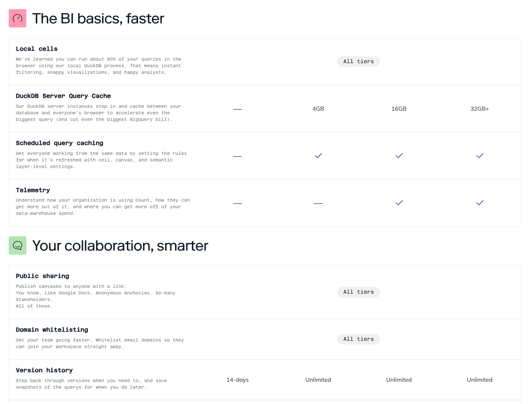Viewport: 532px width, 404px height.
Task: Click the 16GB query cache value
Action: point(399,109)
